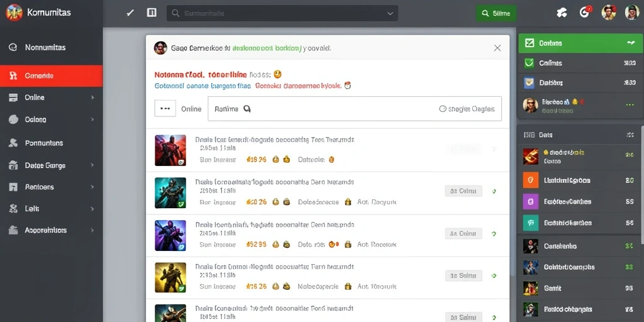Open the three-dot menu next to right panel user
This screenshot has width=644, height=322.
click(630, 105)
